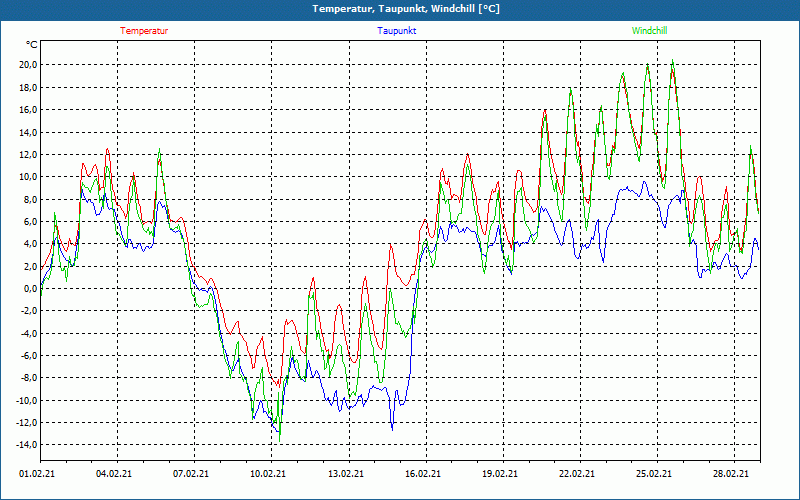The width and height of the screenshot is (800, 500).
Task: Click the -8.0 value on the y-axis
Action: coord(28,379)
